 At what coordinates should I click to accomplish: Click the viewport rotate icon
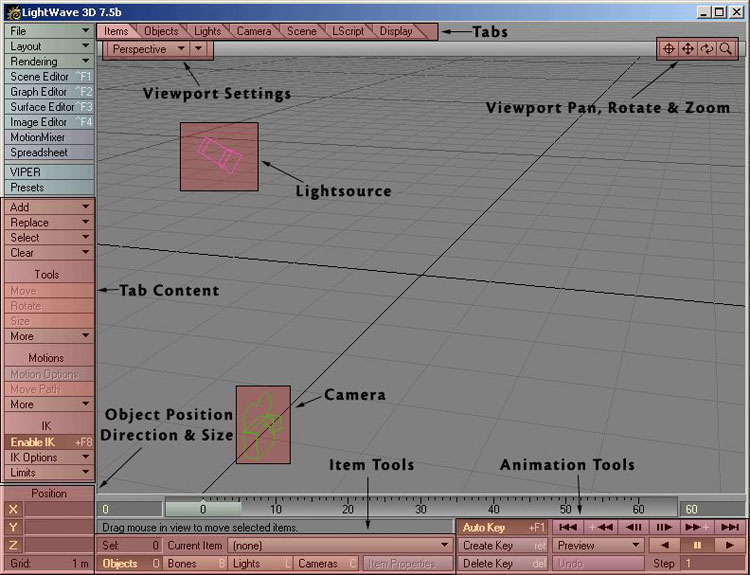click(x=707, y=48)
